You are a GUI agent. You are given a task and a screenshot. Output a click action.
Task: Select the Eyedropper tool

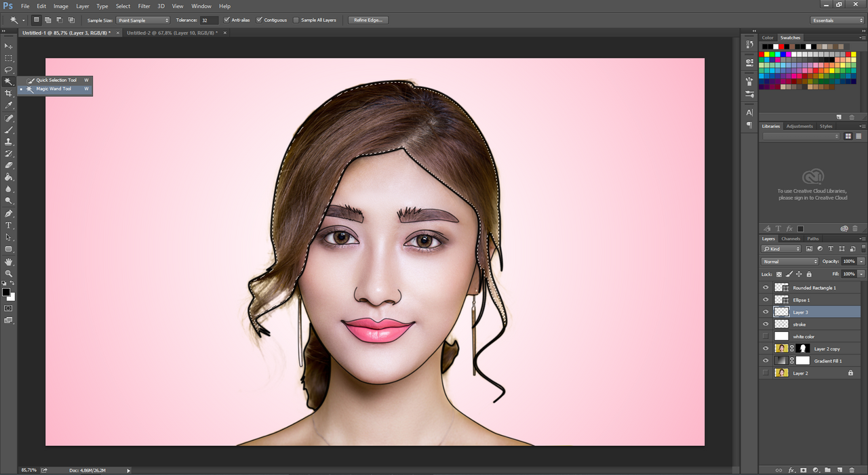(9, 105)
